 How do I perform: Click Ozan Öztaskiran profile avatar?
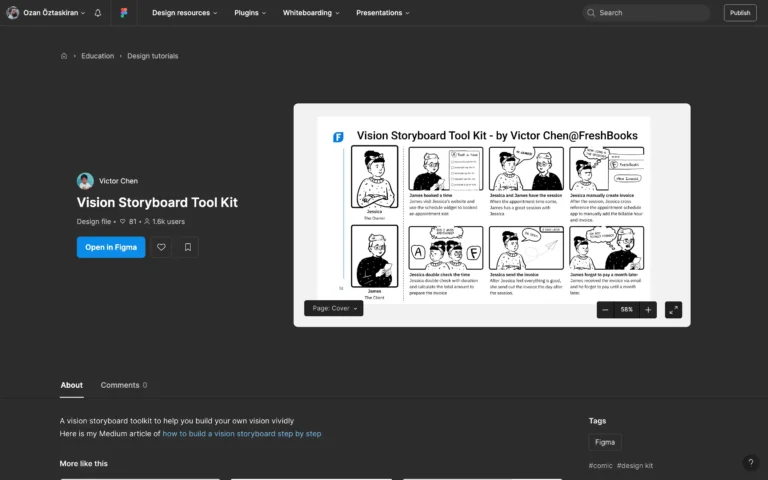tap(13, 13)
